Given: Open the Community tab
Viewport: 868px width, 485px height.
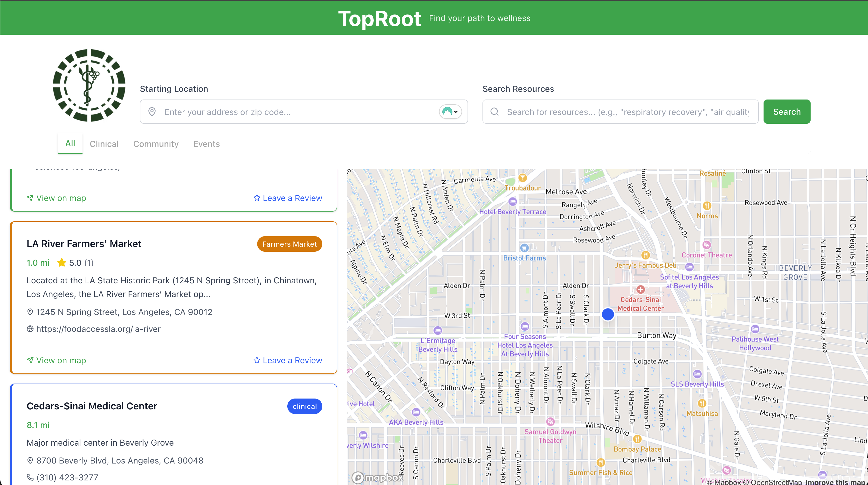Looking at the screenshot, I should [156, 144].
